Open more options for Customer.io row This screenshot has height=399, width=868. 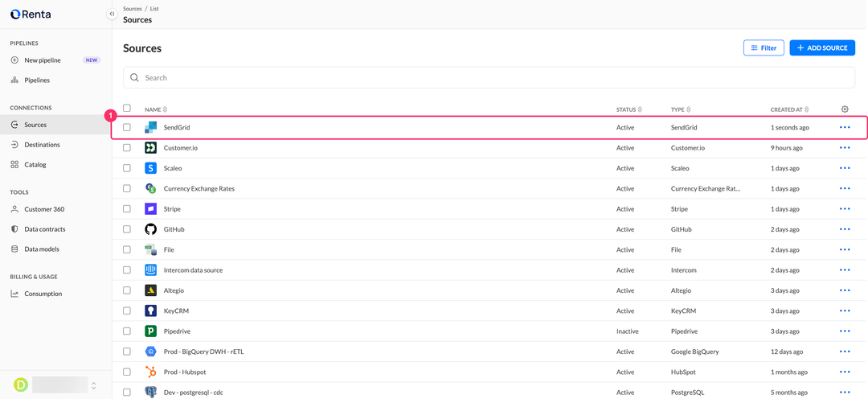(845, 148)
